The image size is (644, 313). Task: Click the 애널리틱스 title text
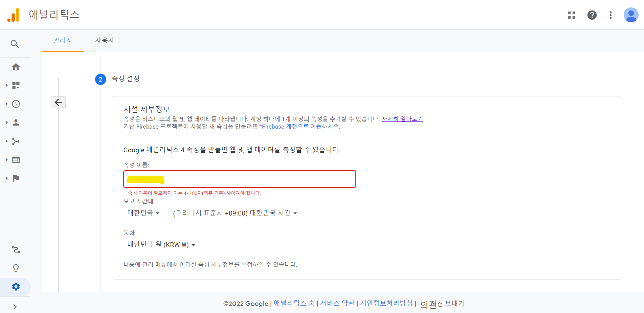pyautogui.click(x=54, y=15)
